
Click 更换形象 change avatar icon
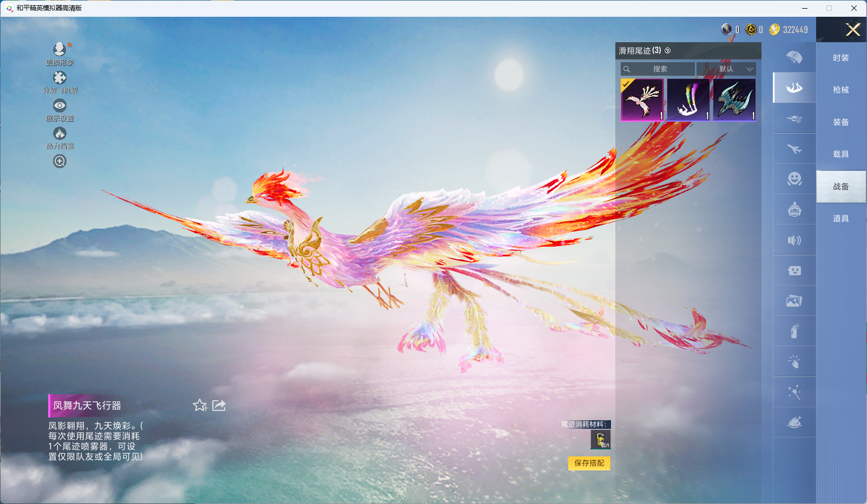60,50
